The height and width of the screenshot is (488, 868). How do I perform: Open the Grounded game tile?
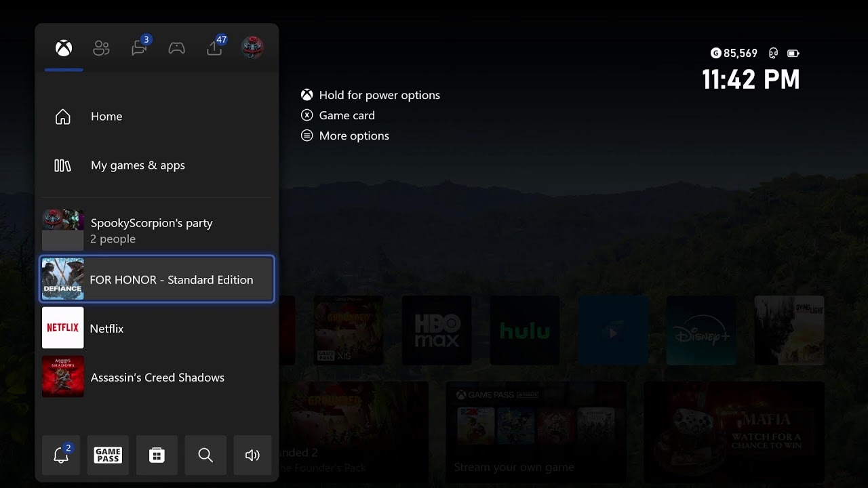point(349,331)
